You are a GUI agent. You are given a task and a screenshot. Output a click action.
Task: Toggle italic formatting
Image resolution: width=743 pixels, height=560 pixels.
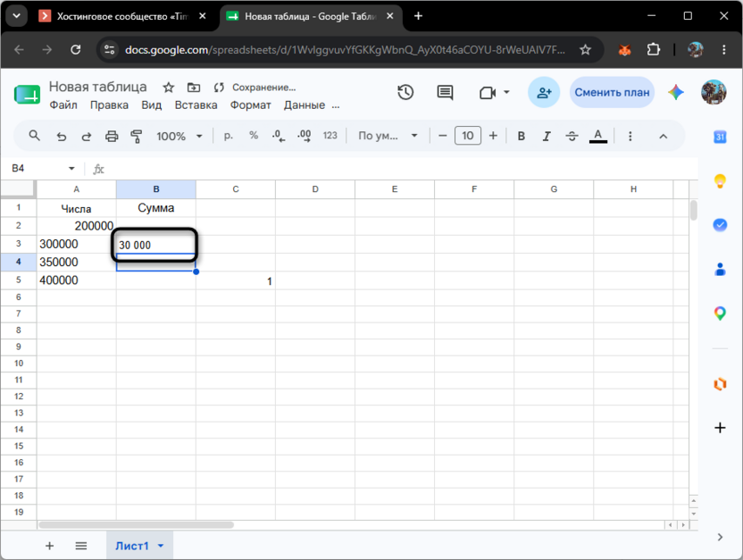point(547,137)
